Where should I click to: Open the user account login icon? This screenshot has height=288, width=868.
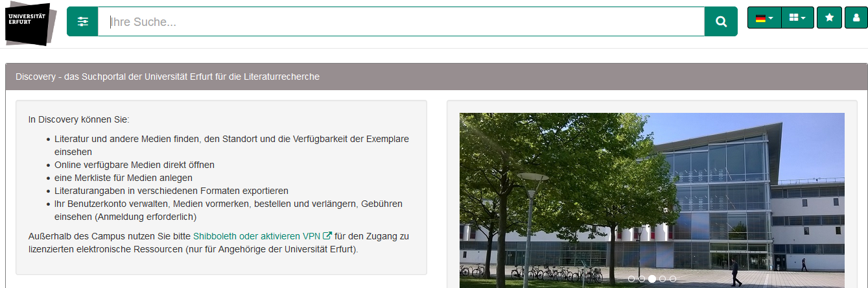coord(856,18)
